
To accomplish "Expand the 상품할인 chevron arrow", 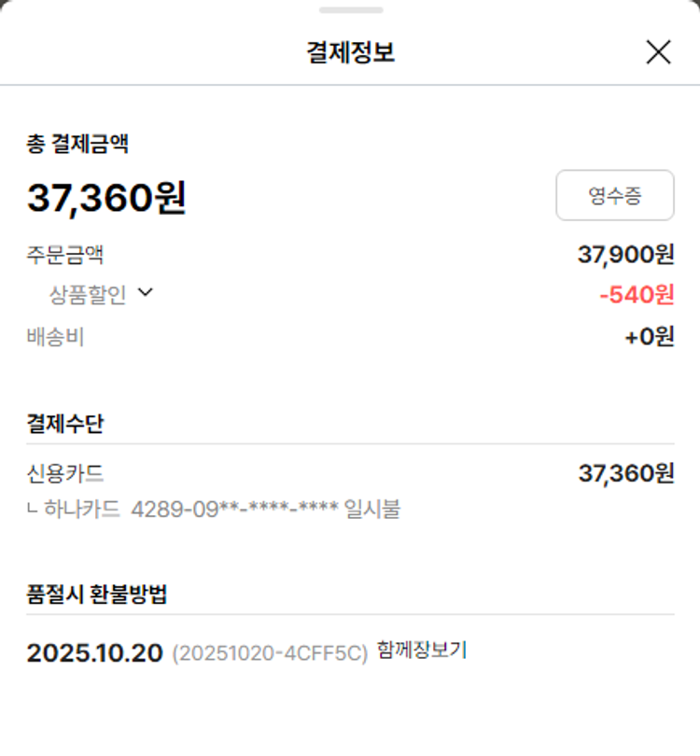I will [145, 292].
